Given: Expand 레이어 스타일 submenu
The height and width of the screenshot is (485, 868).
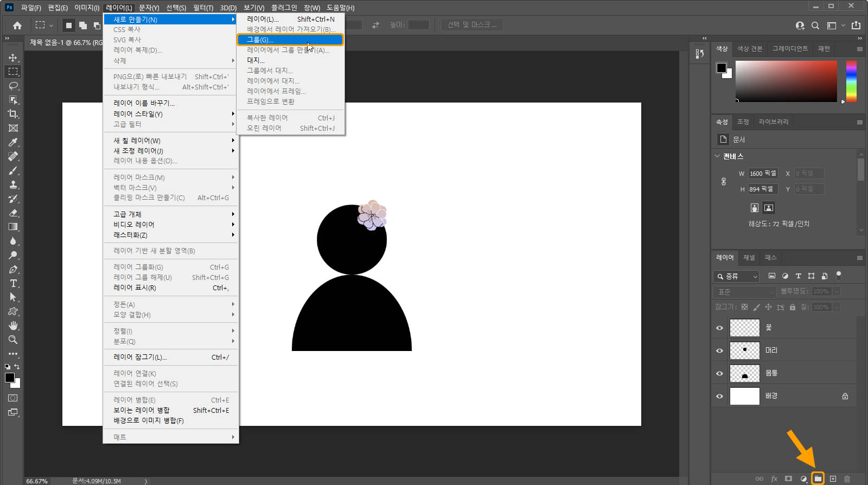Looking at the screenshot, I should (171, 114).
